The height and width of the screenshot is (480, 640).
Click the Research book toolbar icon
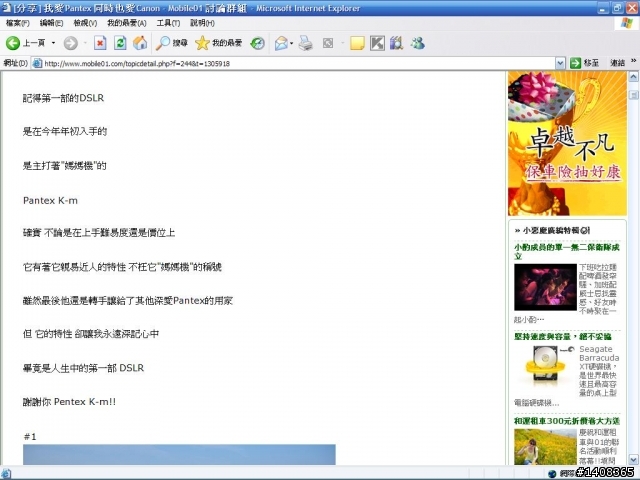click(x=396, y=43)
